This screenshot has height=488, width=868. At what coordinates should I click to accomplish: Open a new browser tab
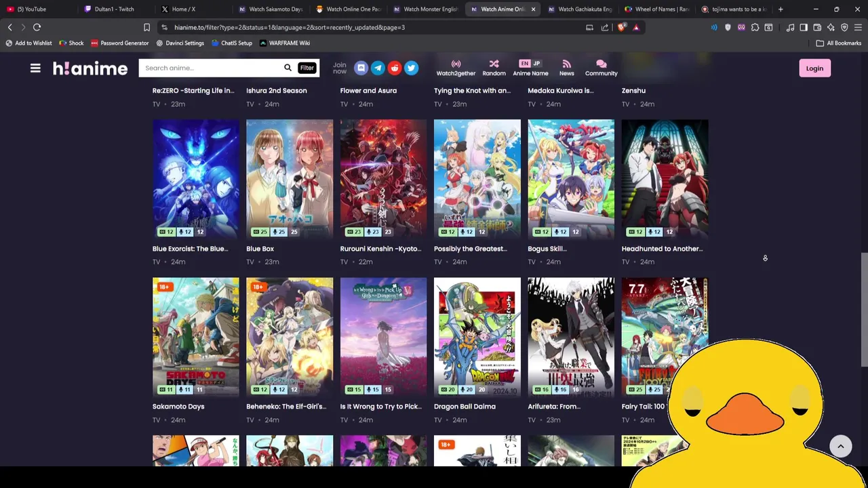click(x=781, y=9)
